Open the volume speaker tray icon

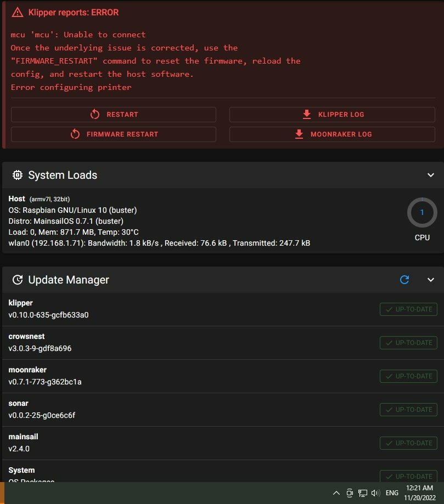[x=375, y=492]
